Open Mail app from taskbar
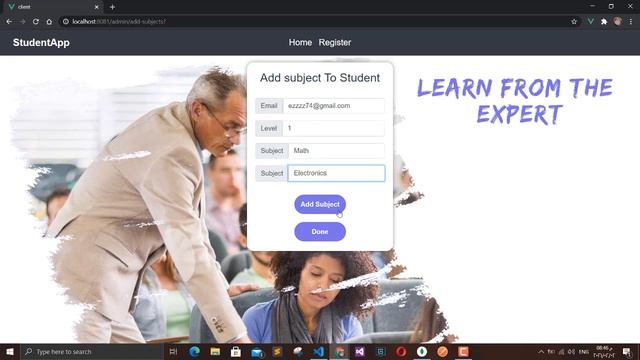Viewport: 640px width, 360px height. pyautogui.click(x=257, y=351)
